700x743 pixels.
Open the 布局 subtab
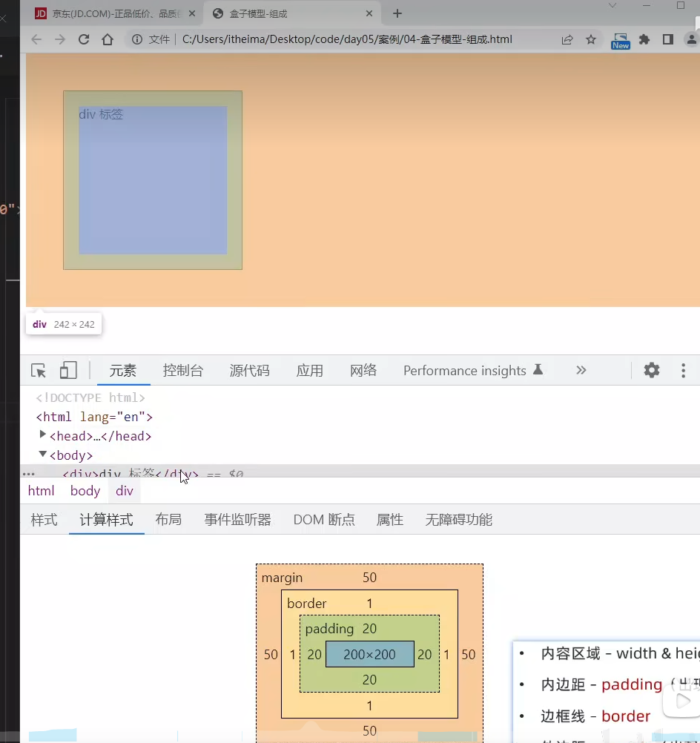pyautogui.click(x=168, y=520)
